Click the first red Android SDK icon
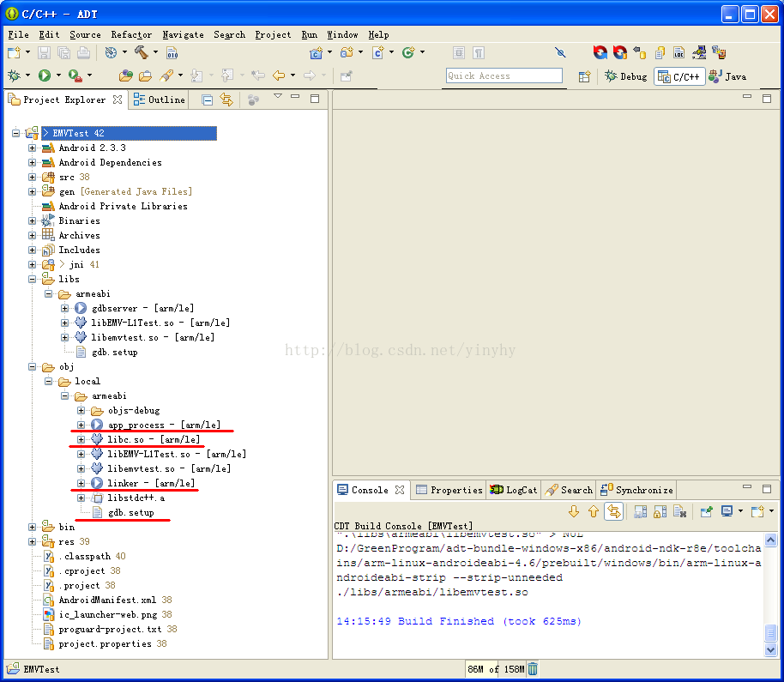Viewport: 784px width, 682px height. pyautogui.click(x=600, y=52)
